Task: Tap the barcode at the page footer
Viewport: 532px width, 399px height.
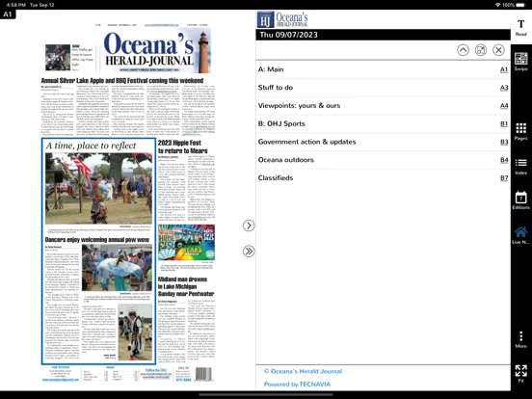Action: point(203,374)
